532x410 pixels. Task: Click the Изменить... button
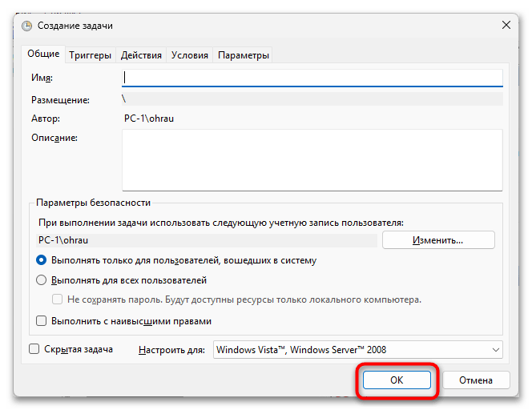pyautogui.click(x=438, y=240)
